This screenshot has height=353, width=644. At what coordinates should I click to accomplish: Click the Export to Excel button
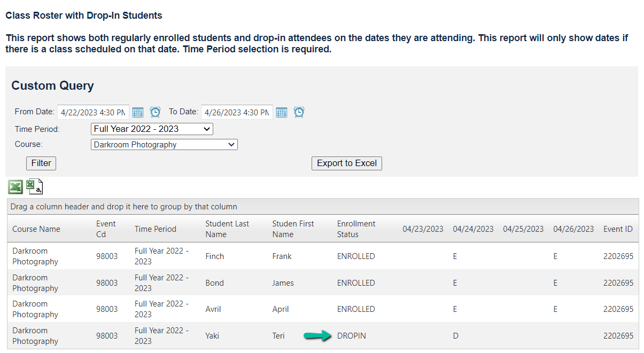[347, 163]
